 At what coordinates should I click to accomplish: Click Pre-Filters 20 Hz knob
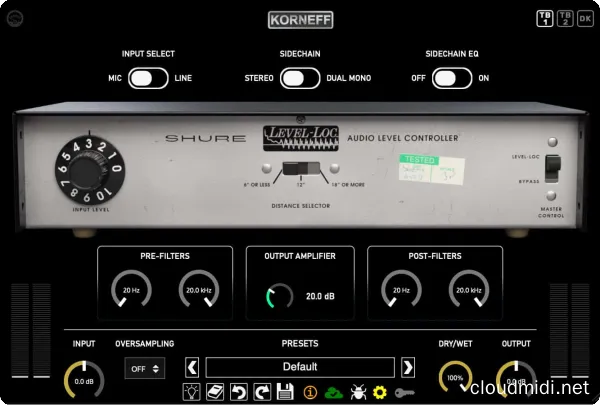[x=131, y=290]
